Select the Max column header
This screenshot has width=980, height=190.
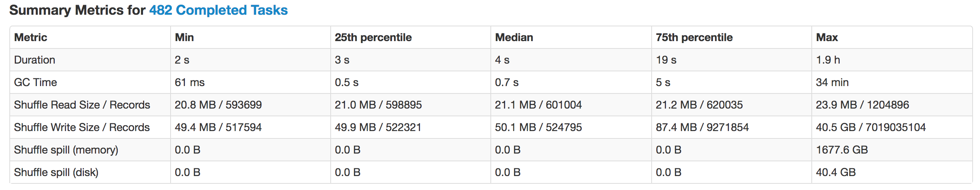[x=827, y=37]
